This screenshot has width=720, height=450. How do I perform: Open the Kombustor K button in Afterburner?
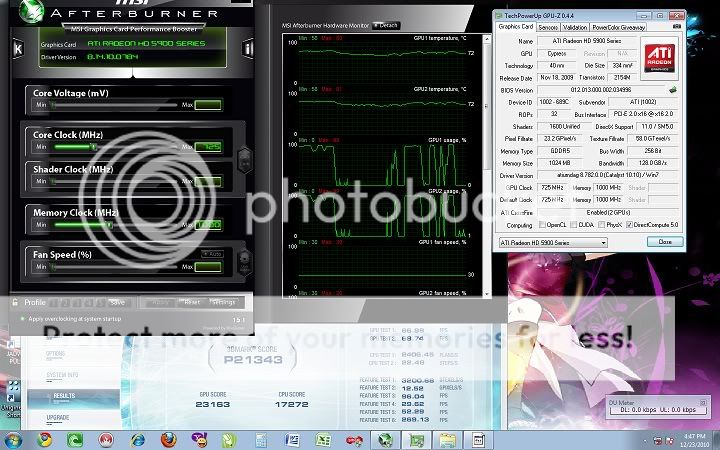tap(18, 48)
